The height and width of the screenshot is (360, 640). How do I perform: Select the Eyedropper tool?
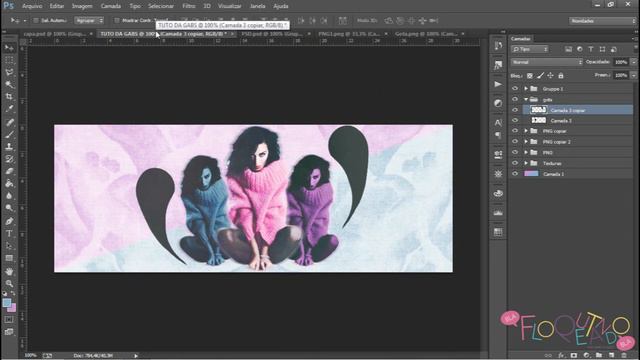tap(9, 109)
